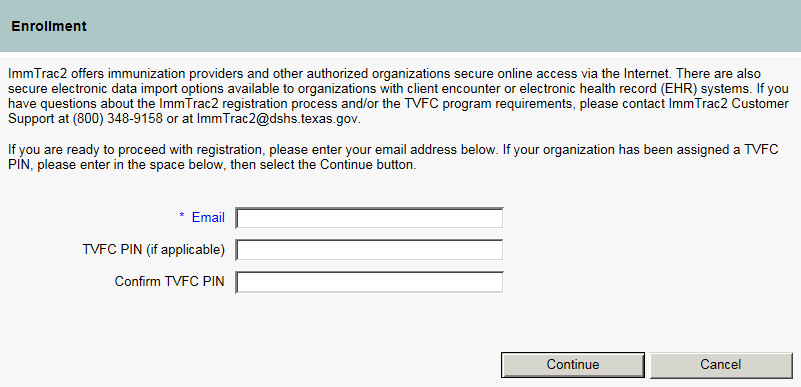801x387 pixels.
Task: Click the Email input field
Action: pos(369,218)
